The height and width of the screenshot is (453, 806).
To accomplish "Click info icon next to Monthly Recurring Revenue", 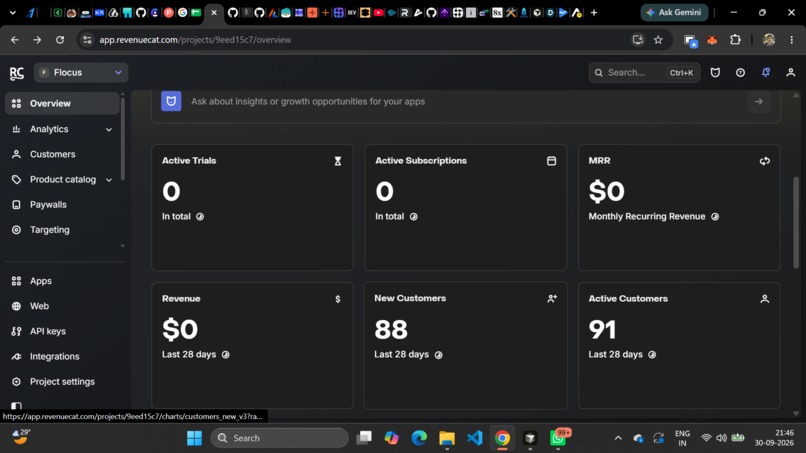I will point(715,216).
